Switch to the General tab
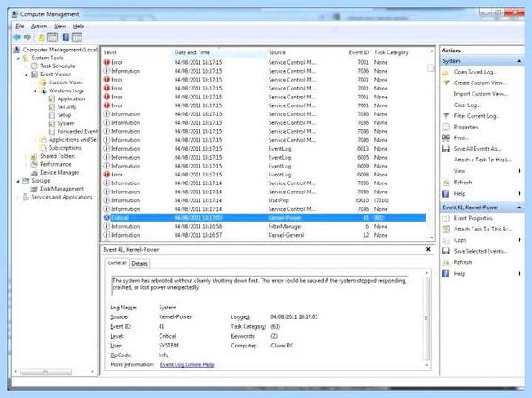This screenshot has width=532, height=398. point(117,263)
